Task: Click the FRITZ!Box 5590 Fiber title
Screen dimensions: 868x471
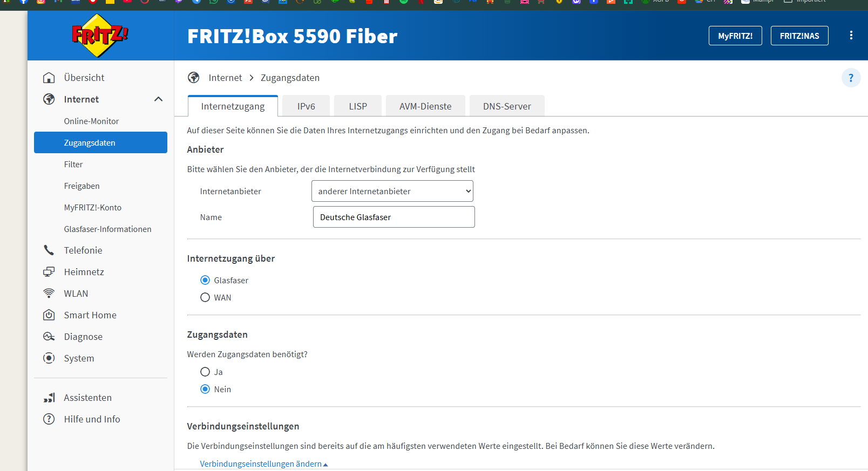Action: [x=292, y=36]
